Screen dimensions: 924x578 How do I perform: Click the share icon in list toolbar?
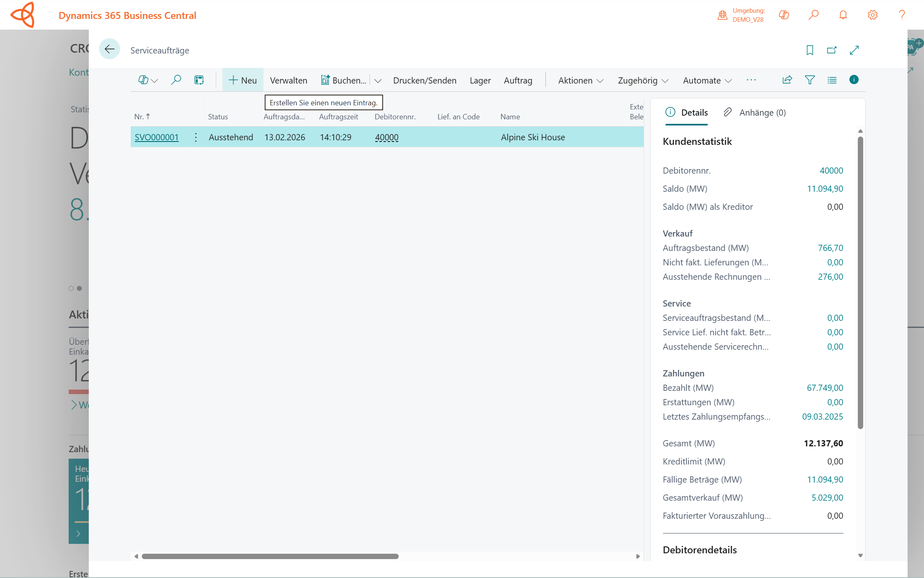pyautogui.click(x=787, y=80)
